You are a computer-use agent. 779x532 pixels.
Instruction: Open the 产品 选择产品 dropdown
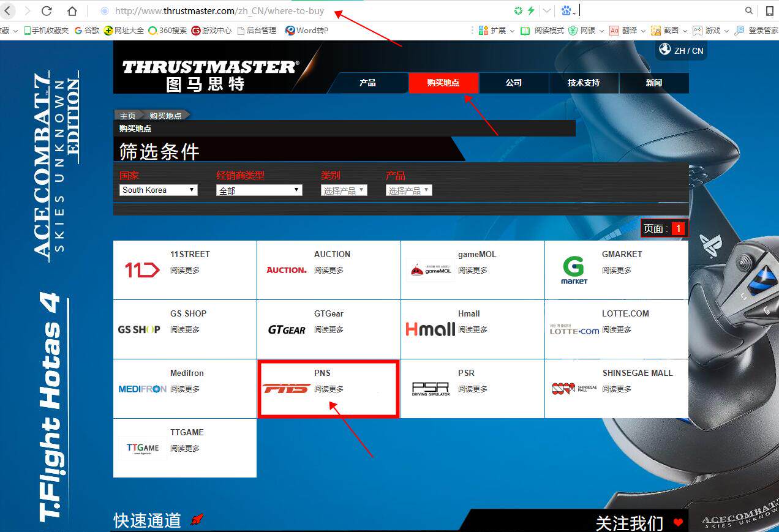pyautogui.click(x=409, y=190)
